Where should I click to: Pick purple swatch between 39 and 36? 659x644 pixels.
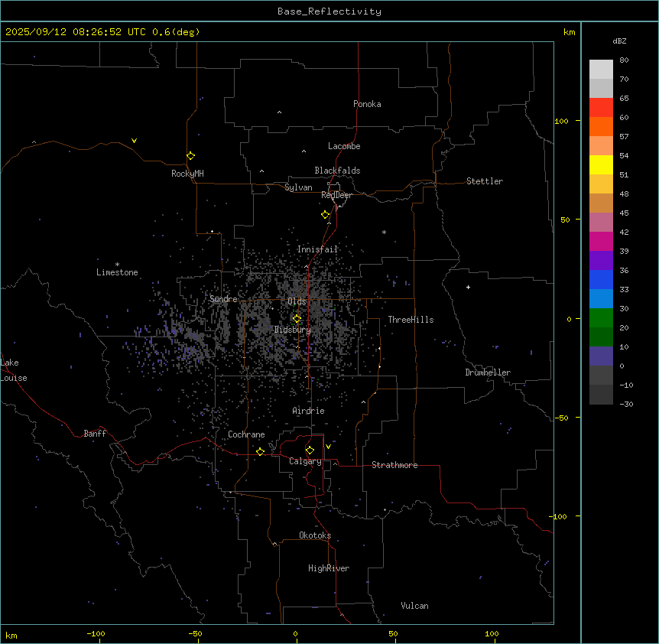point(601,261)
